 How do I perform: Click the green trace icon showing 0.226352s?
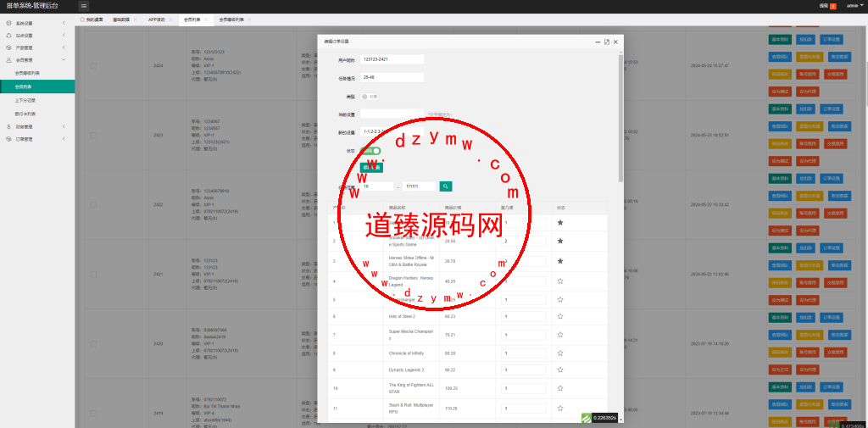point(587,418)
